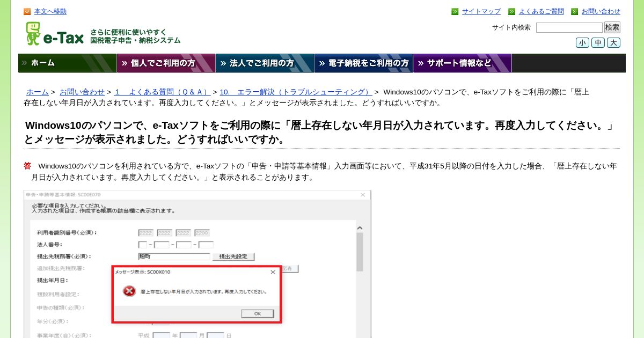Click the tagline さらに便利に使いやすく
This screenshot has height=338, width=644.
[128, 32]
